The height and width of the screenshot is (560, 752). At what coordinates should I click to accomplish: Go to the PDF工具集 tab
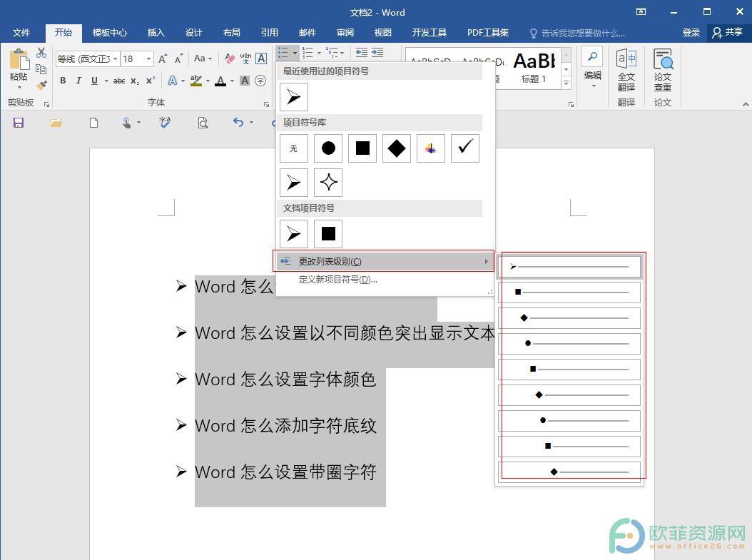pyautogui.click(x=488, y=33)
